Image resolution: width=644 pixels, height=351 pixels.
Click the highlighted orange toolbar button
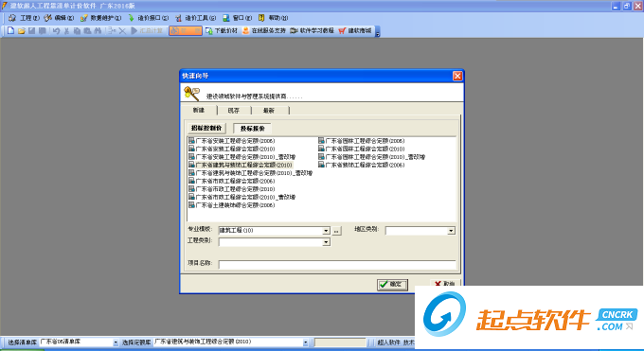(x=186, y=30)
